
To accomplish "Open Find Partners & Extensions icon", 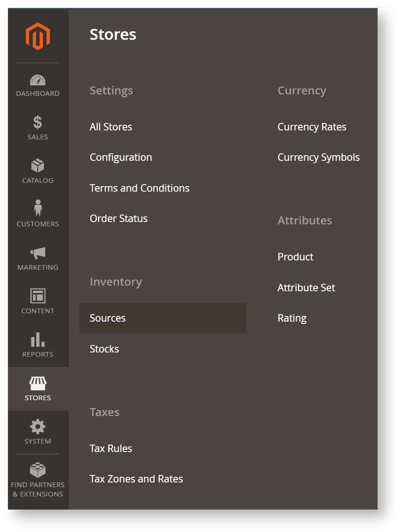I will [x=38, y=470].
